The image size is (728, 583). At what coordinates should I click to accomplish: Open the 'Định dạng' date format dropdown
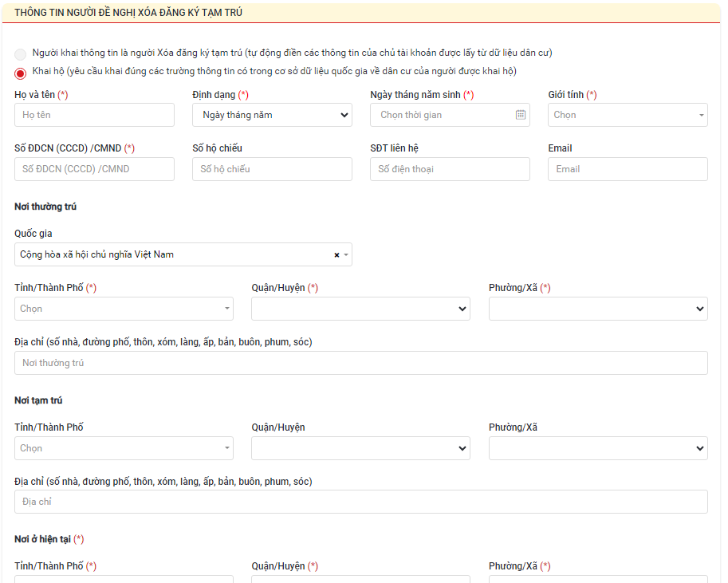(272, 115)
